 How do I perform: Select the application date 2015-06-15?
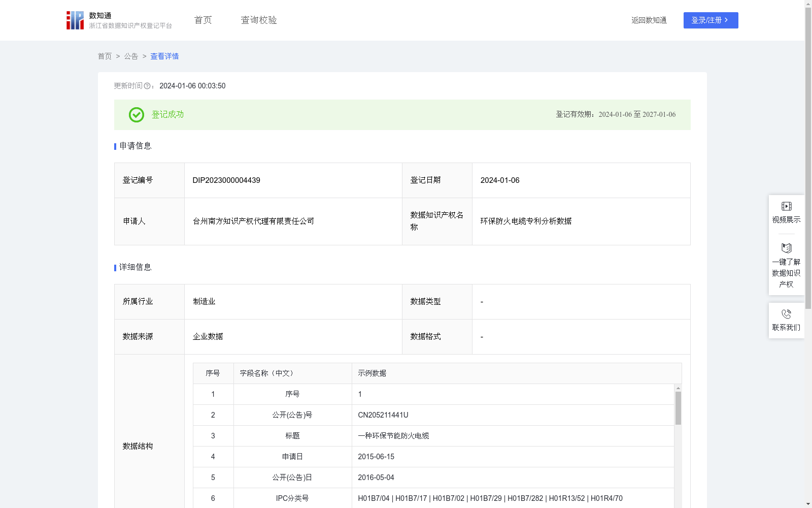click(376, 457)
